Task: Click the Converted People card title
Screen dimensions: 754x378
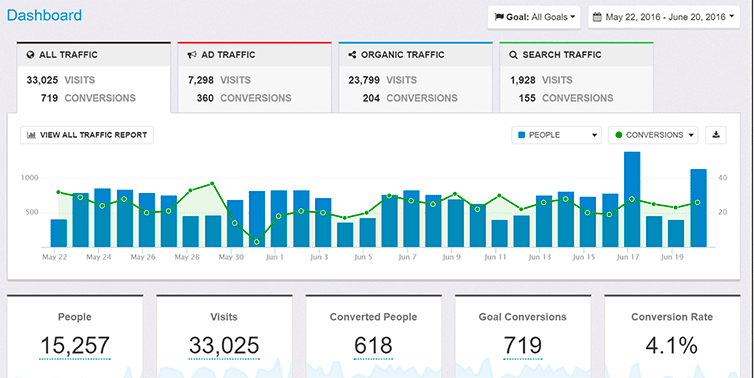Action: 373,317
